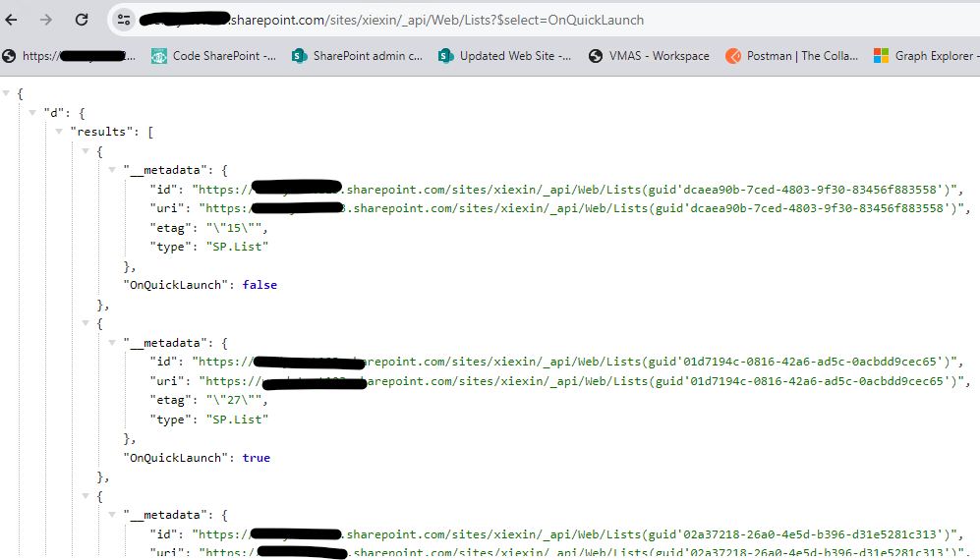
Task: Collapse the first result object
Action: [x=86, y=150]
